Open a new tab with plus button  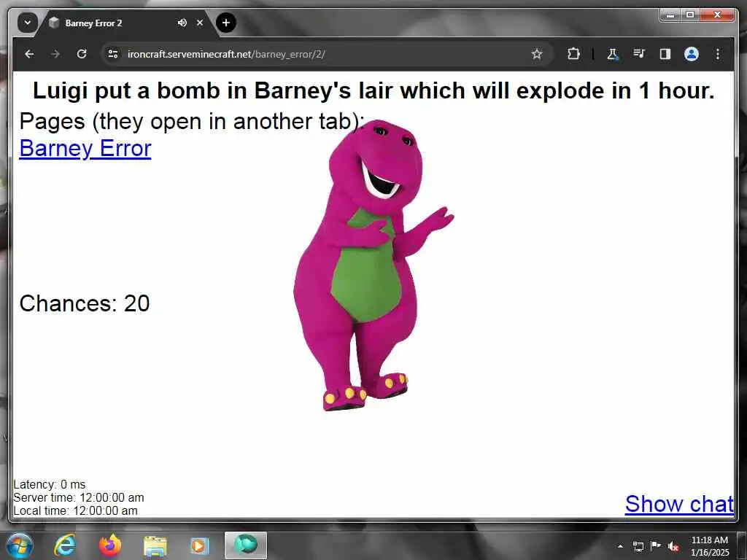pos(226,23)
